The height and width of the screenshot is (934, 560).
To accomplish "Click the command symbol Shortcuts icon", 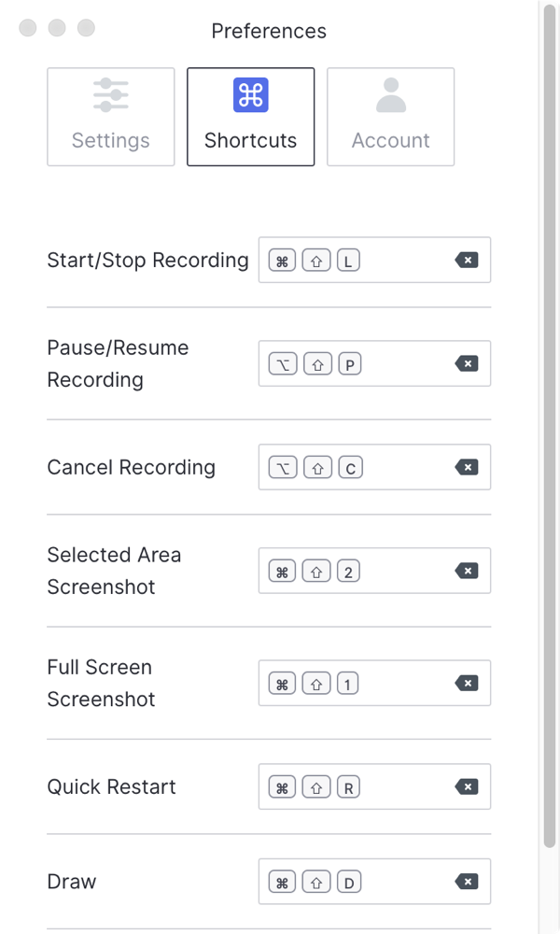I will [250, 95].
